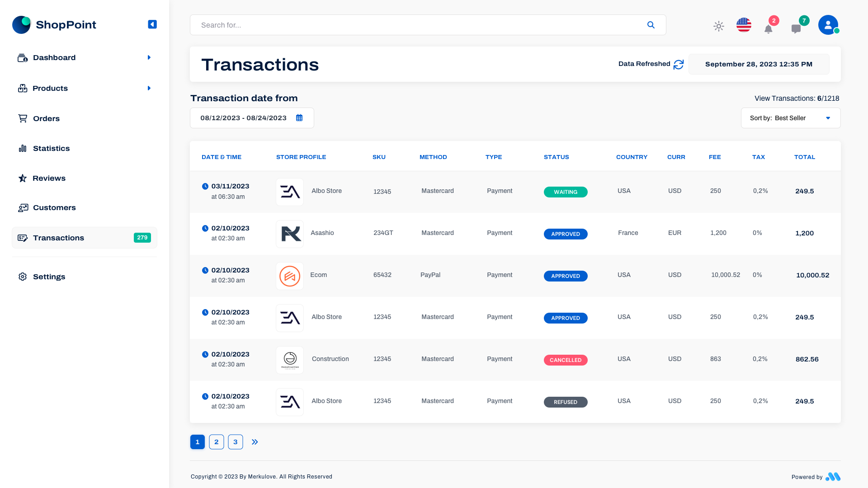Expand the Dashboard menu chevron
The height and width of the screenshot is (488, 868).
click(149, 57)
